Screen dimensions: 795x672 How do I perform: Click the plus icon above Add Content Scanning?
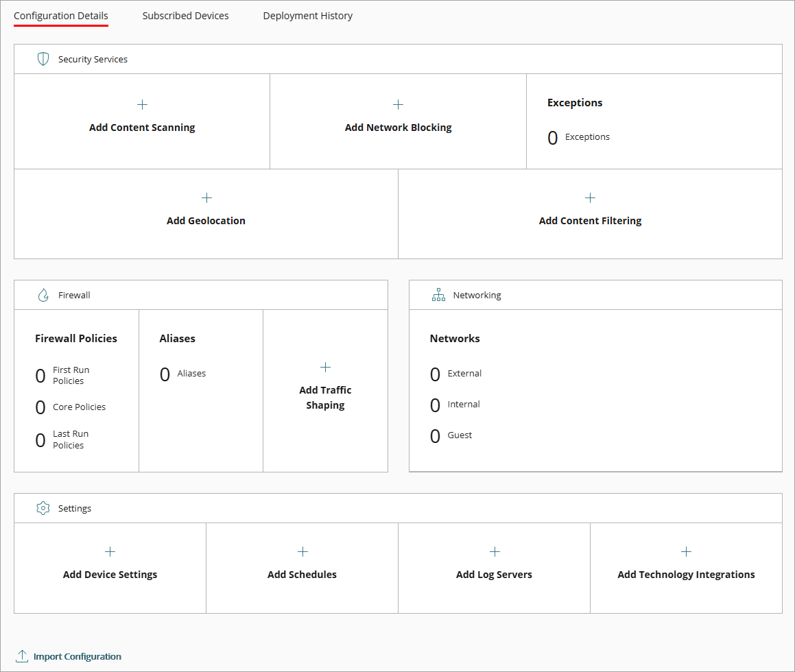[141, 104]
